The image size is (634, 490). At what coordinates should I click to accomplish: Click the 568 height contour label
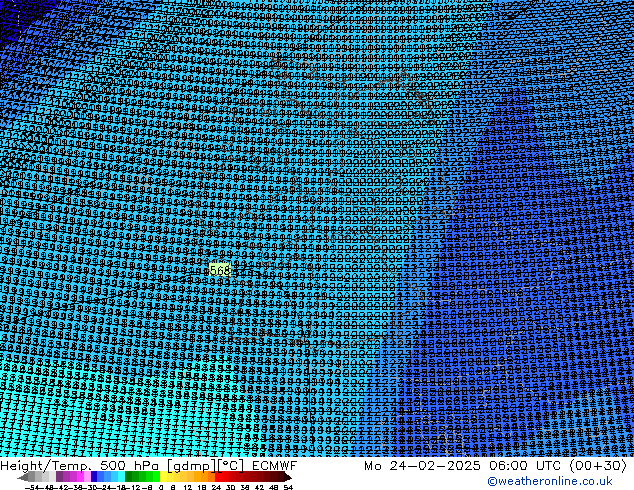tap(220, 270)
